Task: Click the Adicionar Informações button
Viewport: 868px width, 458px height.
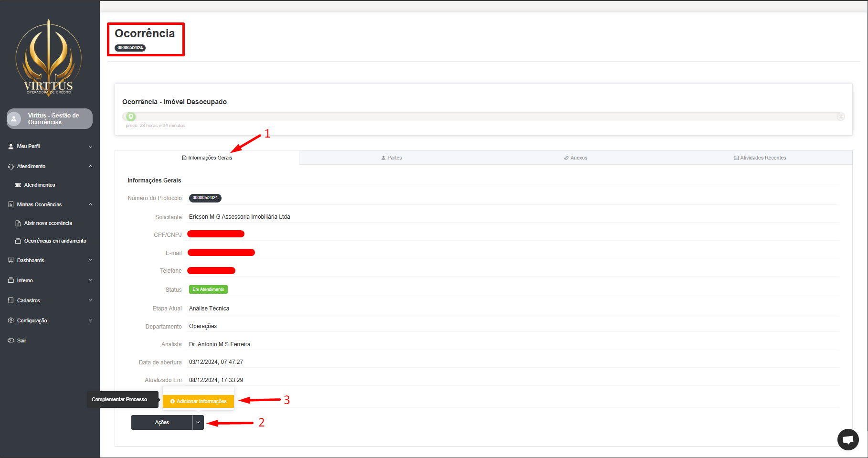Action: click(x=198, y=402)
